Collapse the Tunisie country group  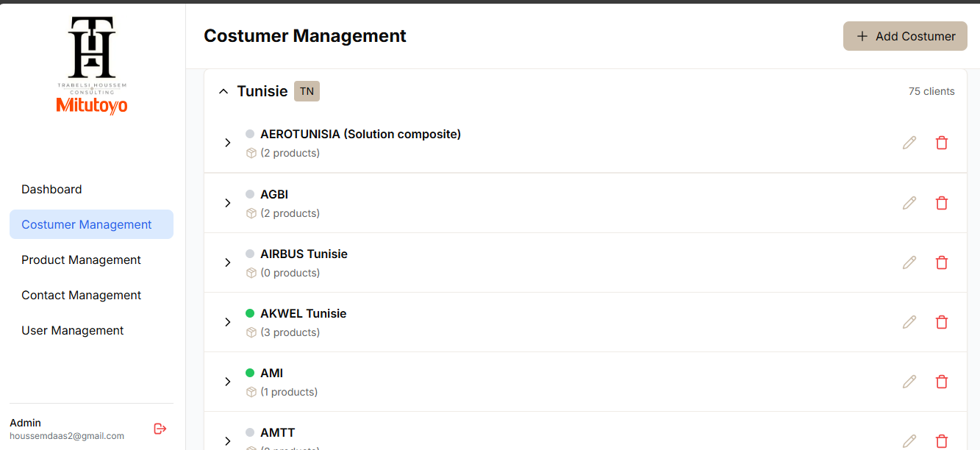coord(223,91)
